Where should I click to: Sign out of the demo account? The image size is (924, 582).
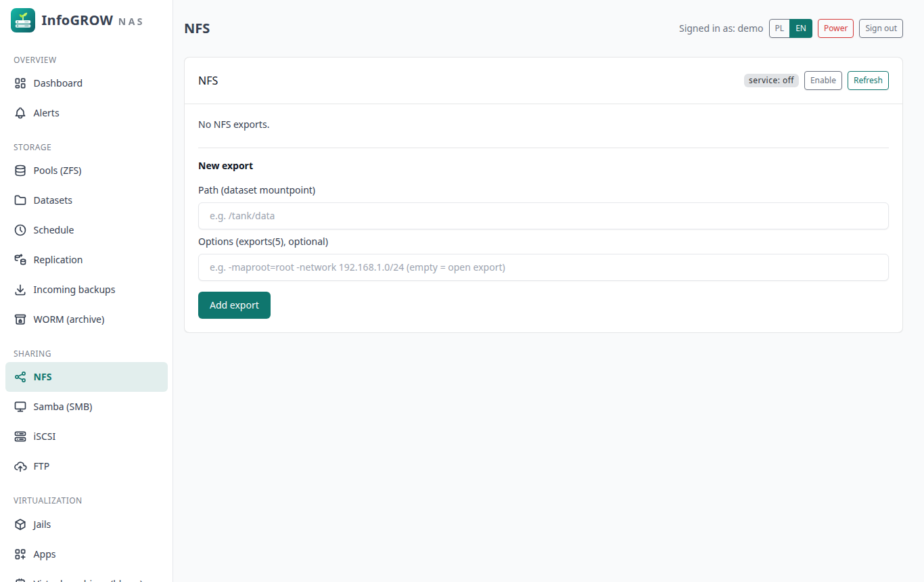tap(881, 28)
